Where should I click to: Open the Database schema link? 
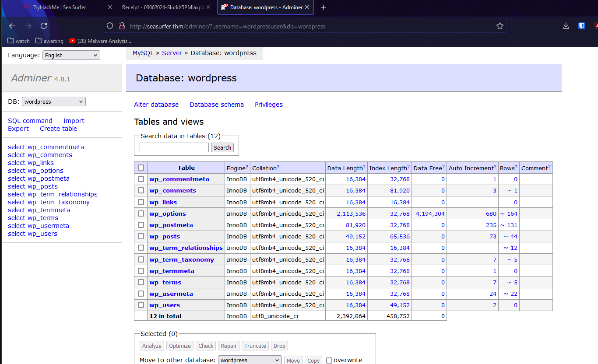(217, 105)
